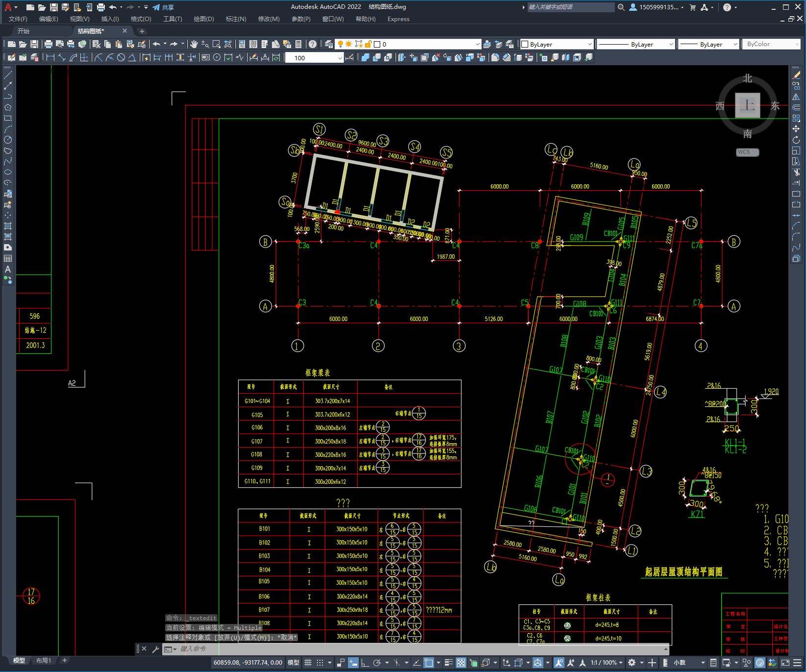Image resolution: width=806 pixels, height=672 pixels.
Task: Switch to the 布局1 layout tab
Action: [x=43, y=661]
